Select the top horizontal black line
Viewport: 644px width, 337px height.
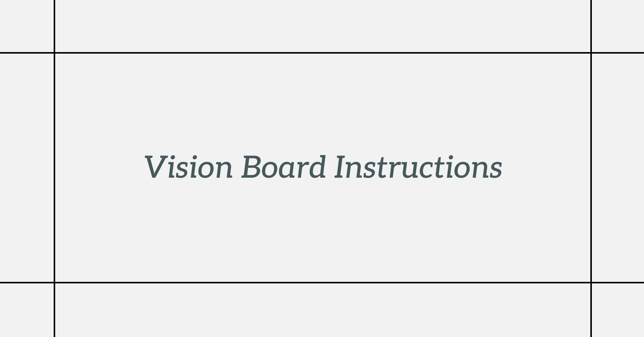point(322,53)
